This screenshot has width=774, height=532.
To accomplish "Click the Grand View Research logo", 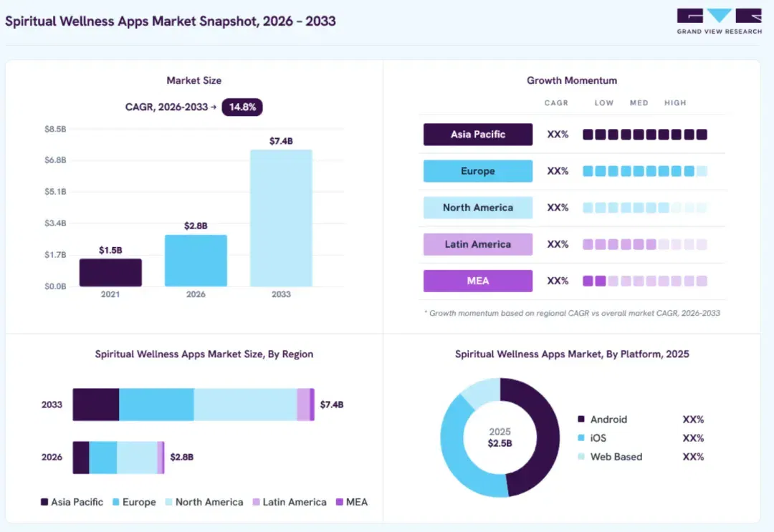I will click(720, 21).
